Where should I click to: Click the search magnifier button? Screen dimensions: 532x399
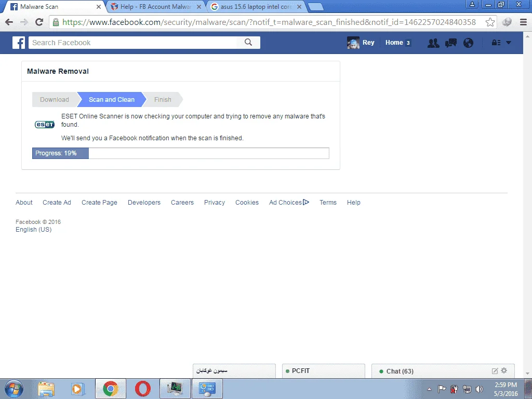tap(248, 43)
